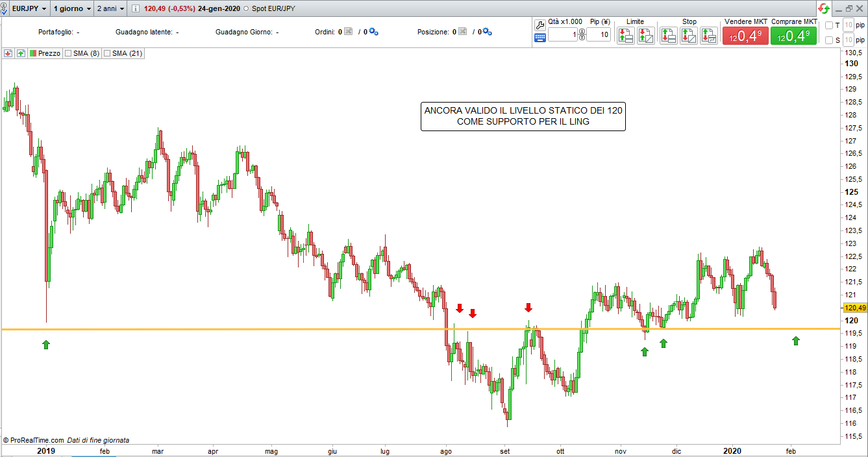Enable the SMA (8) checkbox
868x457 pixels.
coord(68,54)
